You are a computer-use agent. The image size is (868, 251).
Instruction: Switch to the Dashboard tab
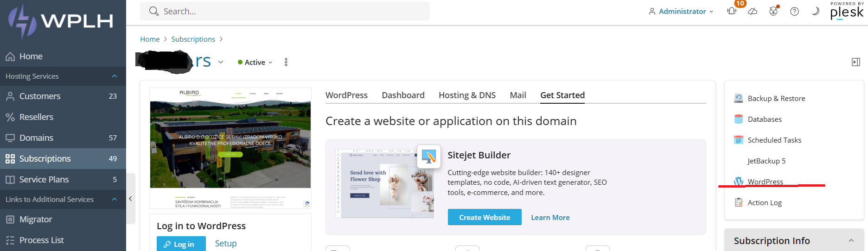click(x=403, y=95)
